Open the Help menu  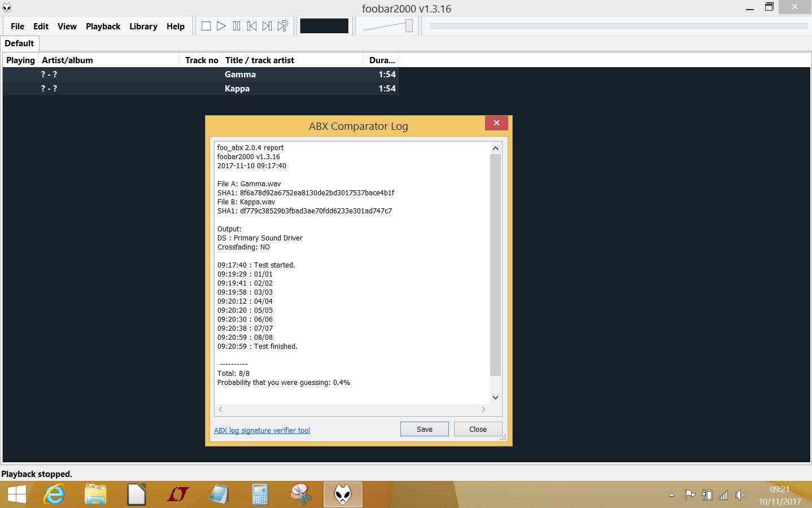176,26
